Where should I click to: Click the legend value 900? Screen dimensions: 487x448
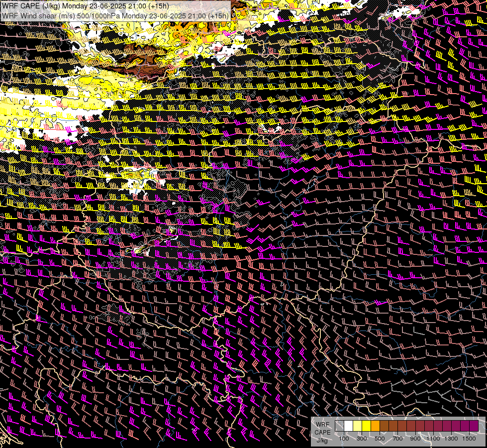pyautogui.click(x=415, y=439)
